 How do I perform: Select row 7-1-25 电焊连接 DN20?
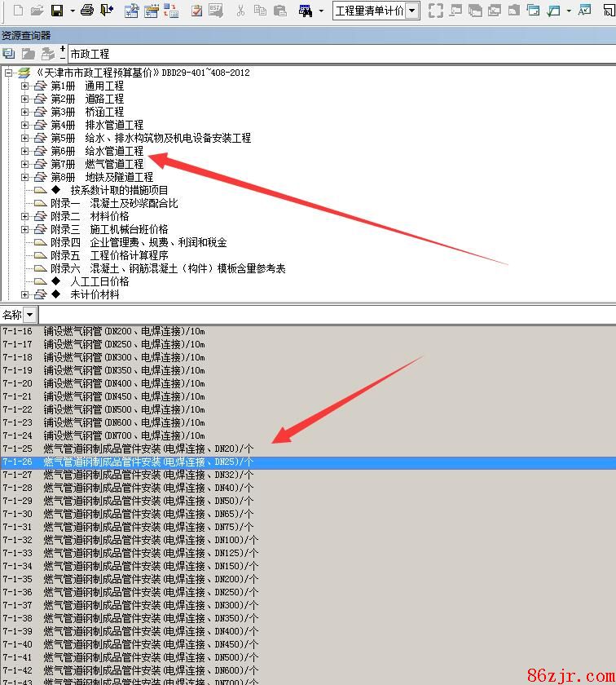click(147, 449)
